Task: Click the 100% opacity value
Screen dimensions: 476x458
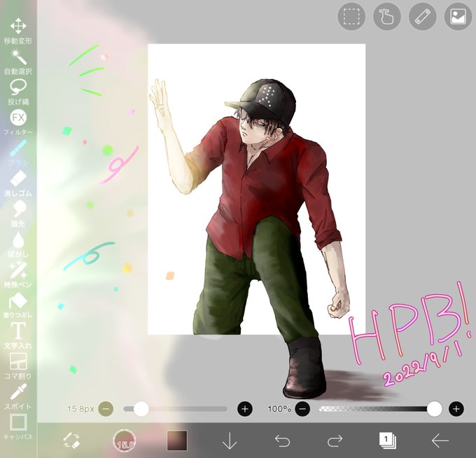Action: tap(279, 409)
